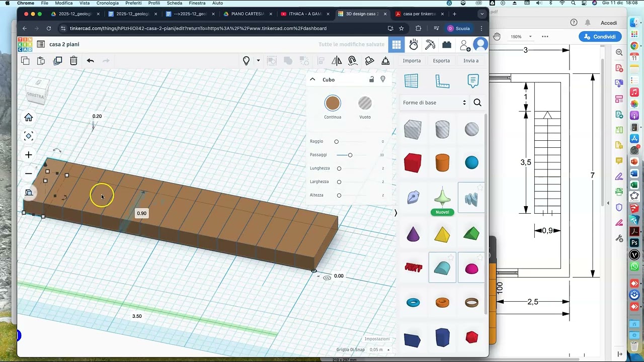Viewport: 644px width, 362px height.
Task: Click the Importa button
Action: point(412,61)
